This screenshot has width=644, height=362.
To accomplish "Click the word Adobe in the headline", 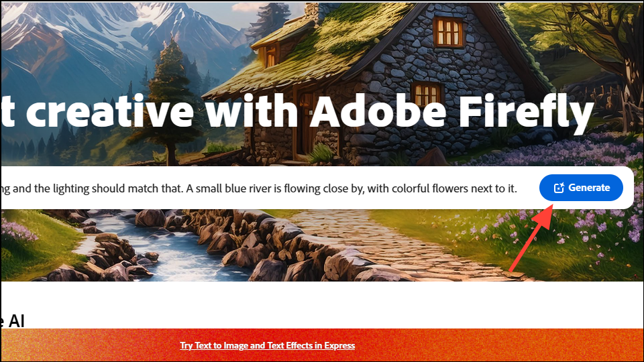I will tap(378, 111).
